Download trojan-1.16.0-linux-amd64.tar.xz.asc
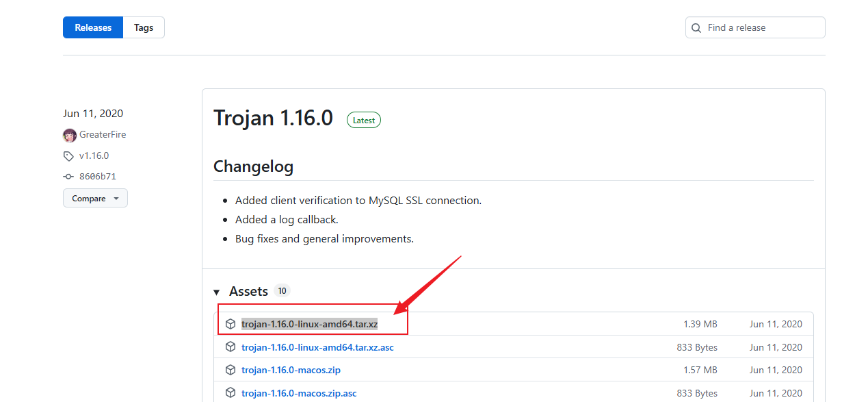868x402 pixels. pyautogui.click(x=317, y=347)
